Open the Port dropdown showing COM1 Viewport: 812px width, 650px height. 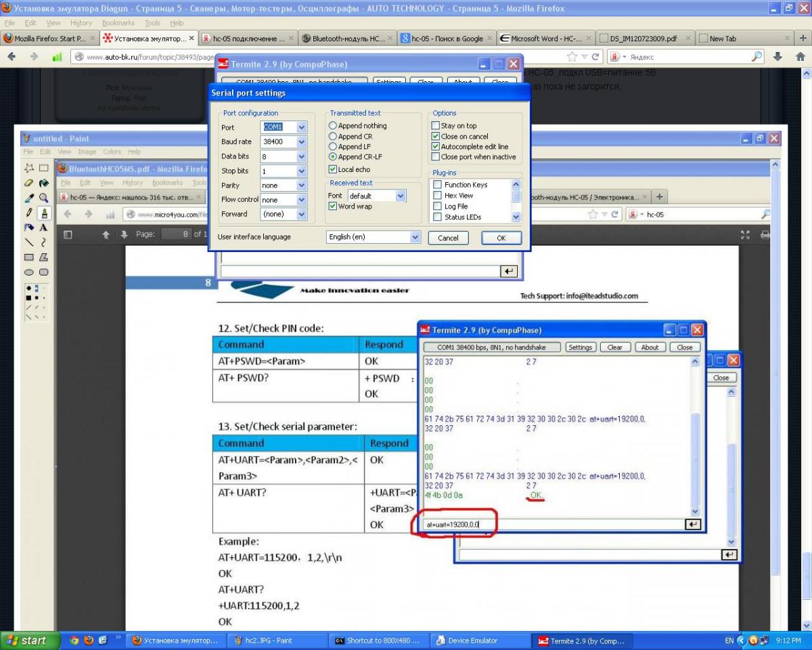point(302,127)
